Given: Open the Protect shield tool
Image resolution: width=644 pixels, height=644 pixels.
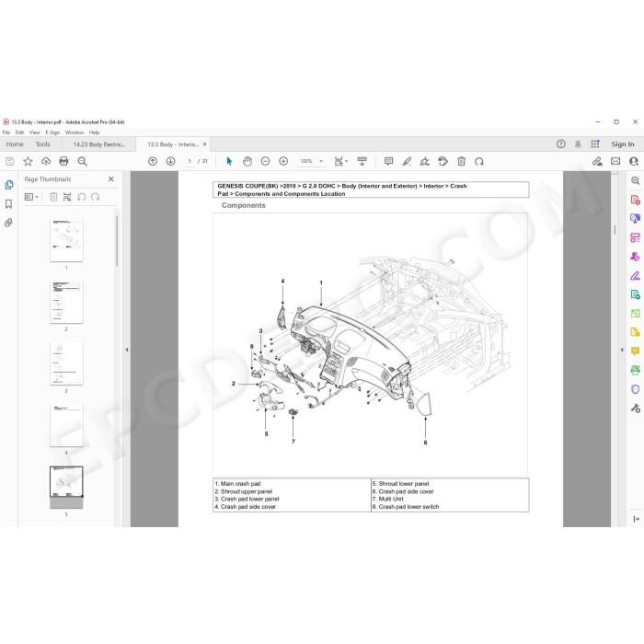Looking at the screenshot, I should pos(636,389).
